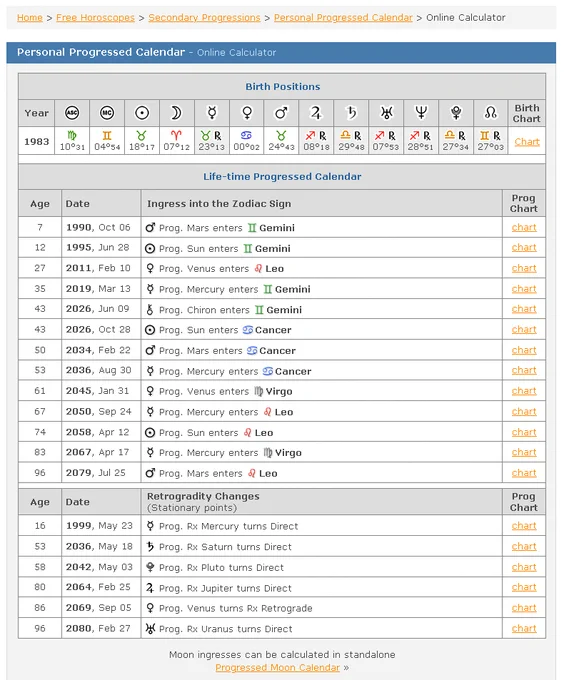Viewport: 564px width, 680px height.
Task: Open chart for 2067 Mercury enters Virgo
Action: (x=524, y=452)
